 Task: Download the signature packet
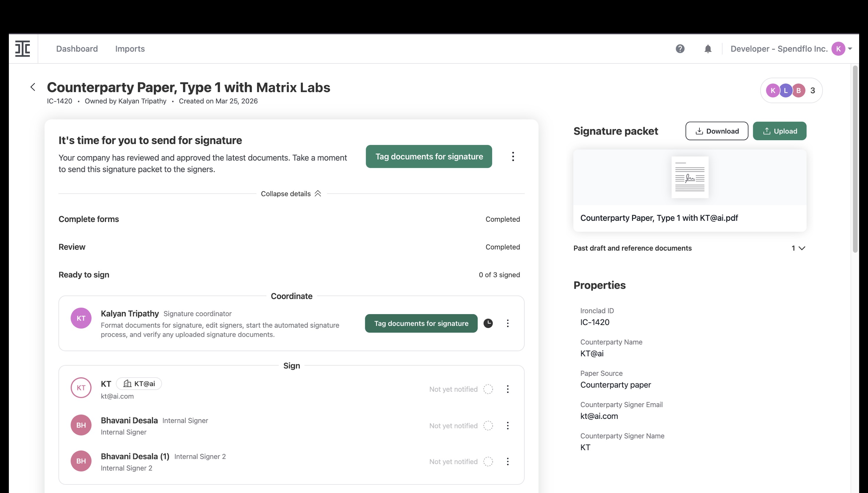pos(717,131)
